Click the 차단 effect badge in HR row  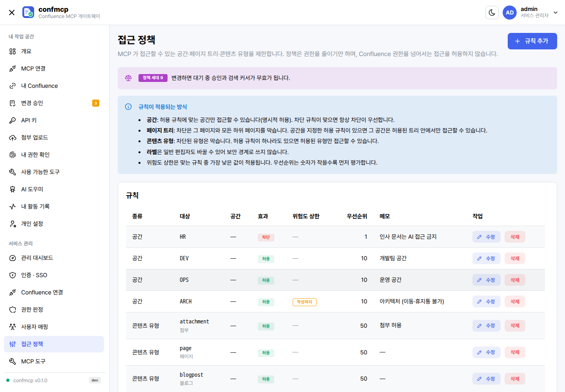(x=266, y=237)
